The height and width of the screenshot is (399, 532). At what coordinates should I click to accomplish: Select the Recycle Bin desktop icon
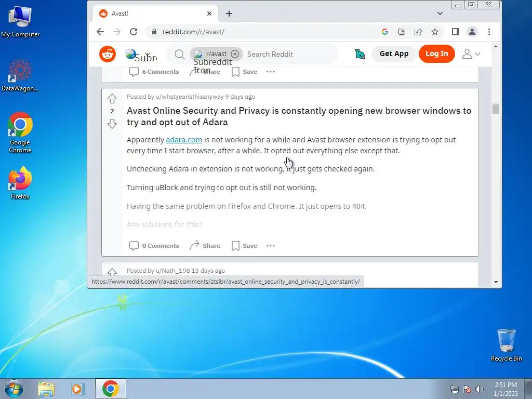tap(506, 345)
